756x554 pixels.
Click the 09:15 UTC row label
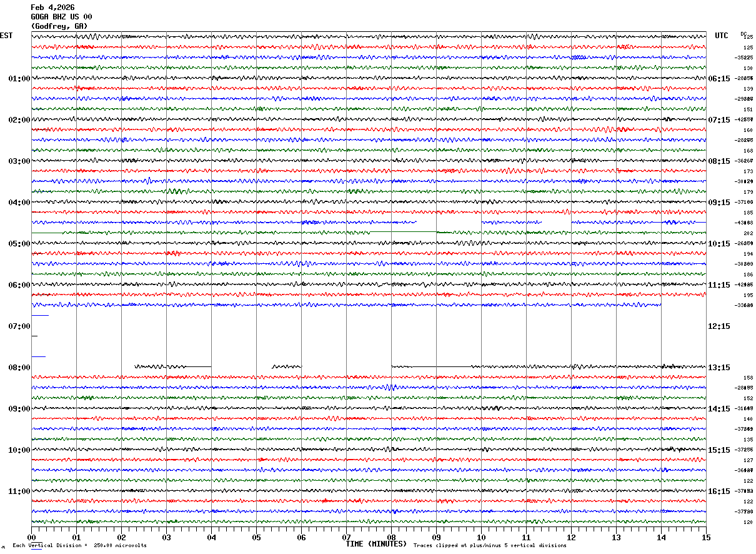719,203
